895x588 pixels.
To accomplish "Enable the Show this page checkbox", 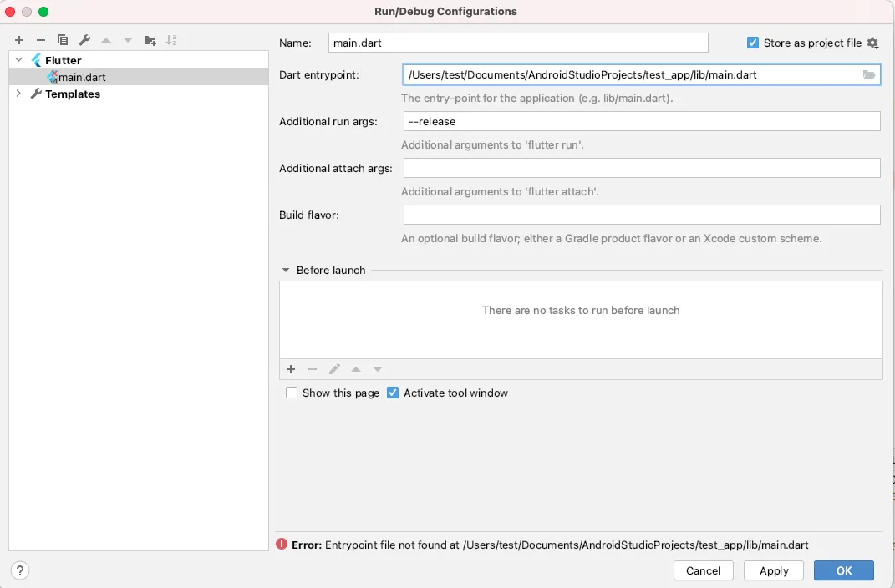I will (292, 393).
